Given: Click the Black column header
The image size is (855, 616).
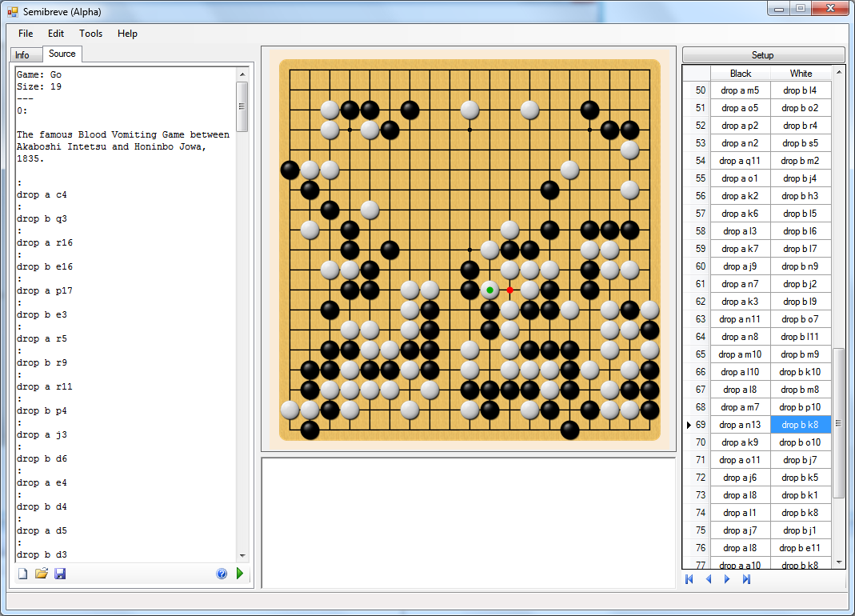Looking at the screenshot, I should tap(741, 73).
